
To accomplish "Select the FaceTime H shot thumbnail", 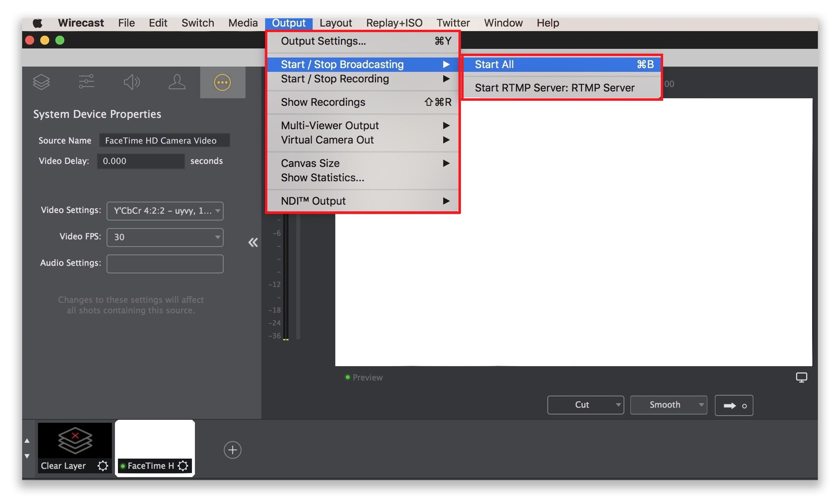I will tap(155, 448).
